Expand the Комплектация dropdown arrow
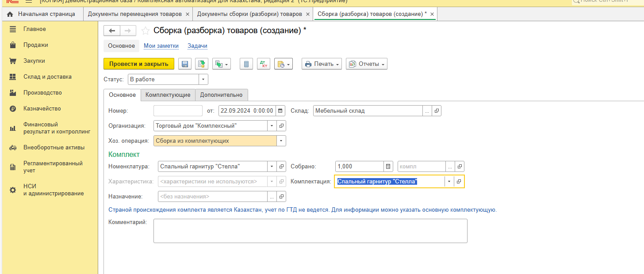Screen dimensions: 644x274 click(x=449, y=182)
